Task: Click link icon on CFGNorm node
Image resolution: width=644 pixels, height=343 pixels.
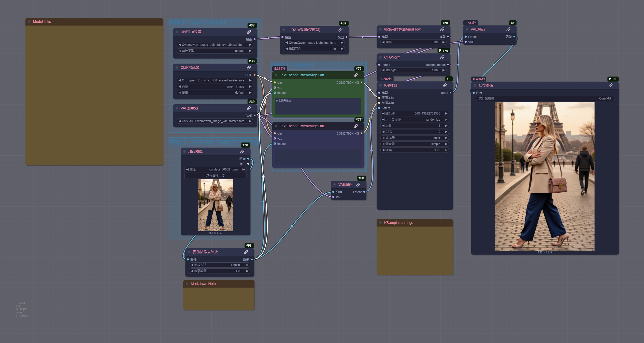Action: [x=442, y=57]
